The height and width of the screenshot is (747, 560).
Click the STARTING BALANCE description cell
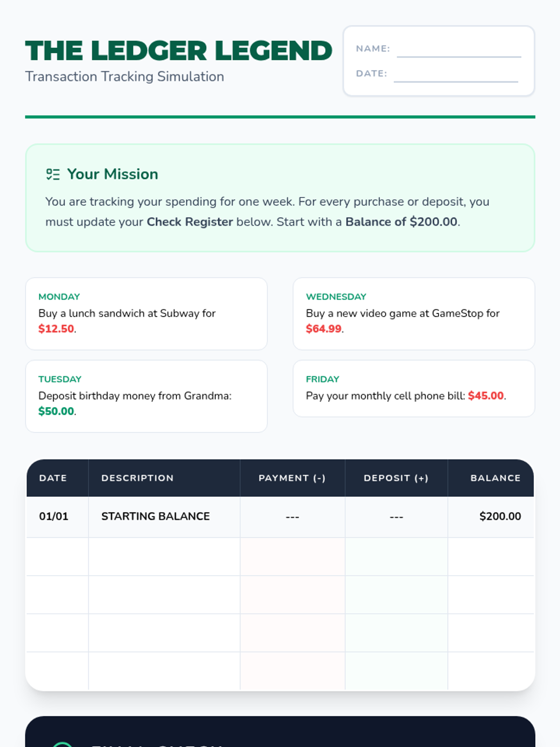[x=155, y=516]
